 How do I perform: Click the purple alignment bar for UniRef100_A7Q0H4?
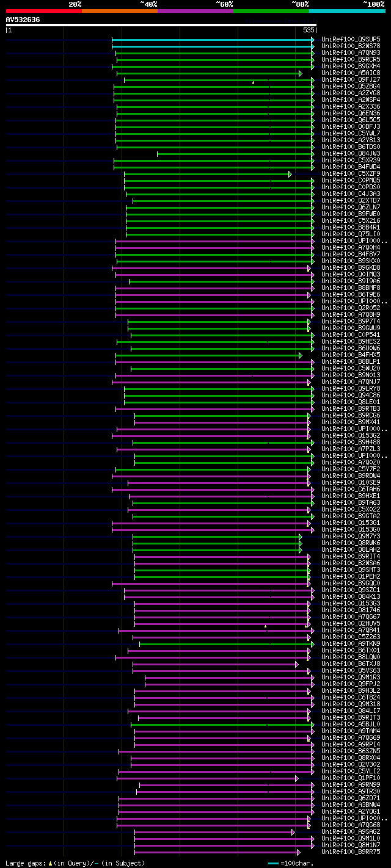pyautogui.click(x=215, y=248)
